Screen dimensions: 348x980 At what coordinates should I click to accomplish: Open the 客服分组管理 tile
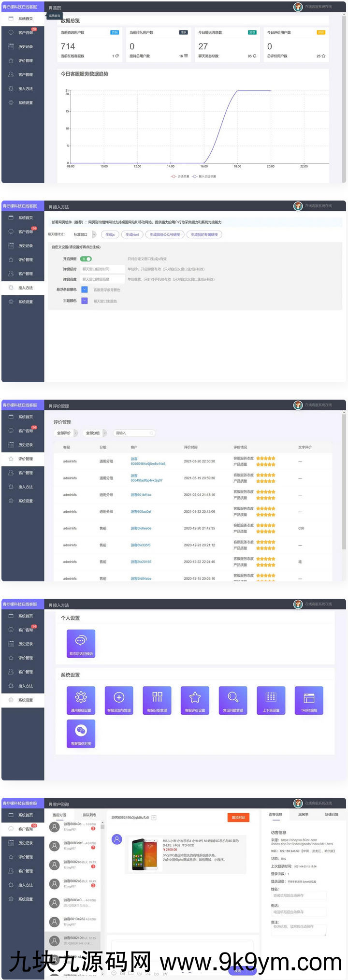157,700
